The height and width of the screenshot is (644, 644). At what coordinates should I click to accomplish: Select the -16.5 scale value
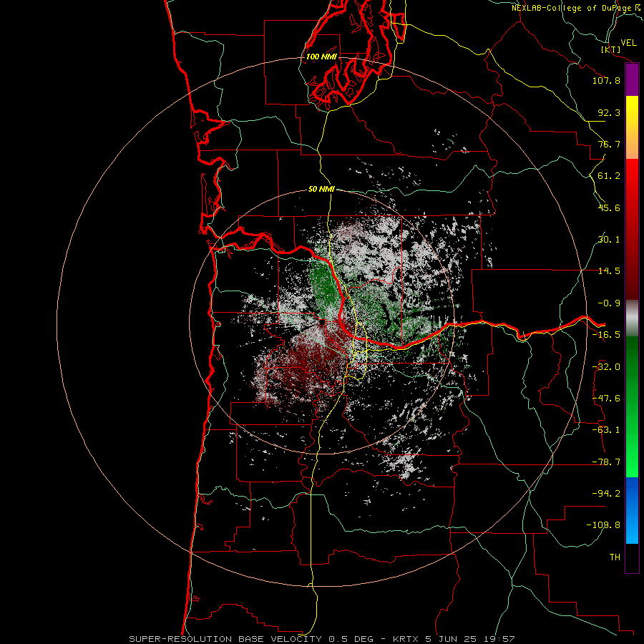(x=606, y=335)
